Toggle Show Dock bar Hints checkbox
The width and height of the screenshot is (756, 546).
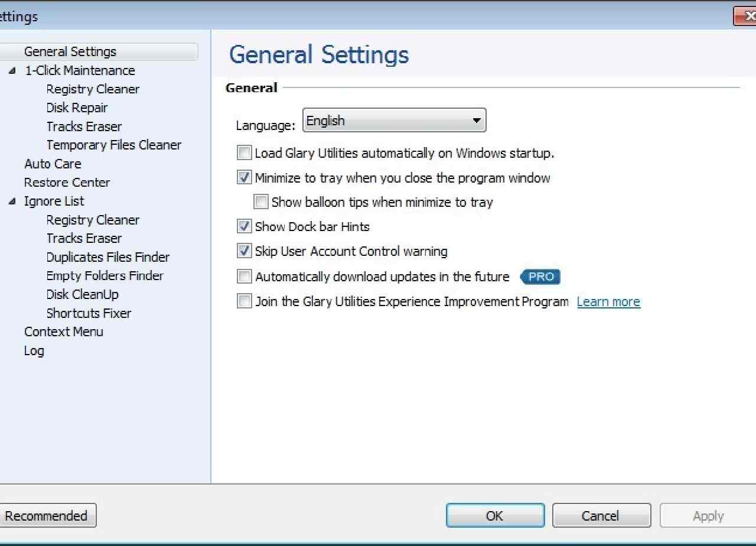pyautogui.click(x=244, y=226)
